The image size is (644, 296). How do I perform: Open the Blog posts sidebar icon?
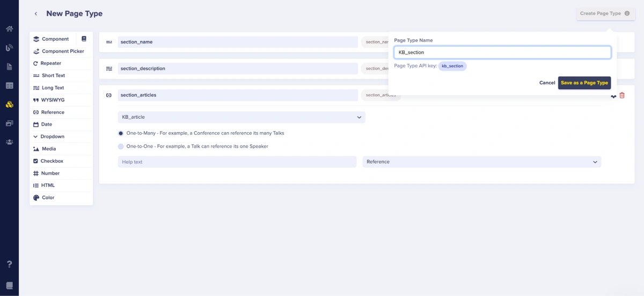9,48
